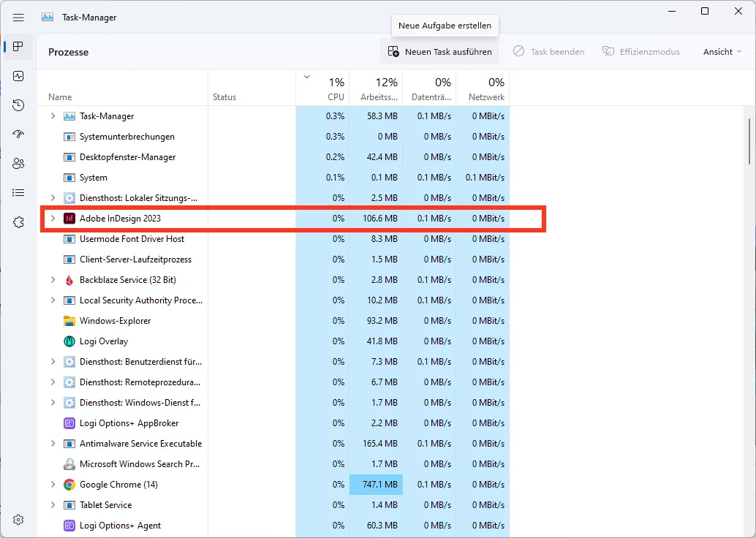756x538 pixels.
Task: Expand the Backblaze Service (32 Bit) row
Action: tap(53, 280)
